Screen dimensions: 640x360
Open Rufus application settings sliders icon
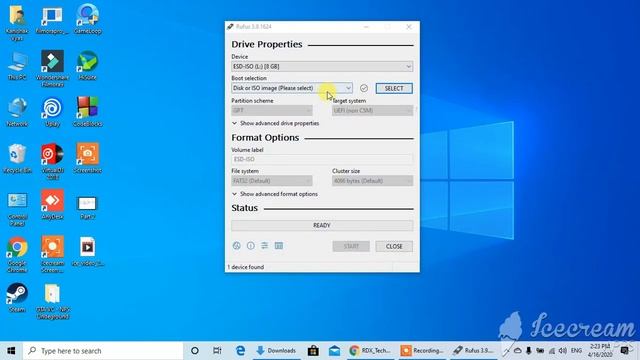(x=264, y=246)
